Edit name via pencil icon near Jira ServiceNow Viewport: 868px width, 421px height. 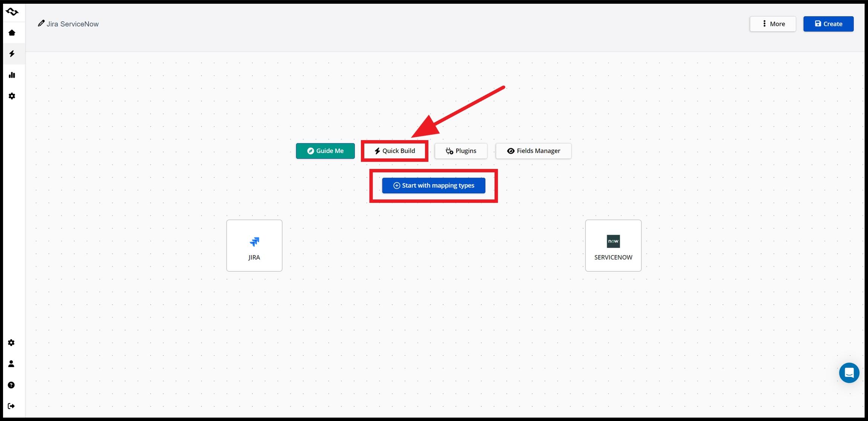point(41,23)
